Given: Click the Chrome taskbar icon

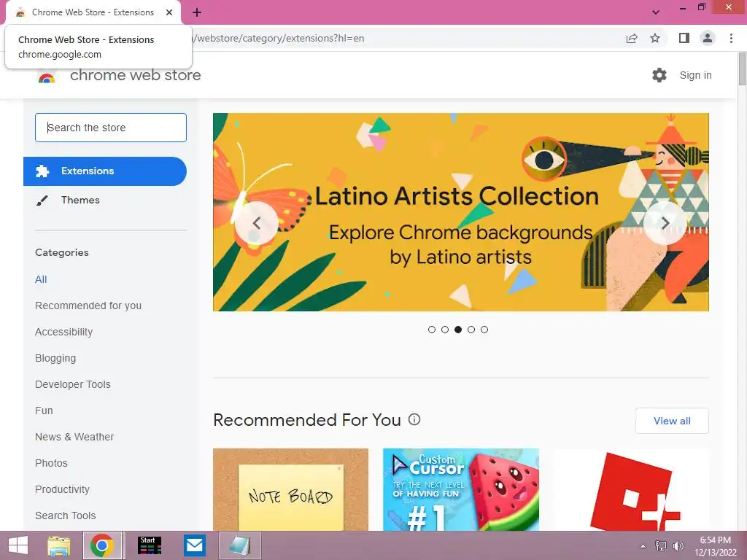Looking at the screenshot, I should pos(102,545).
